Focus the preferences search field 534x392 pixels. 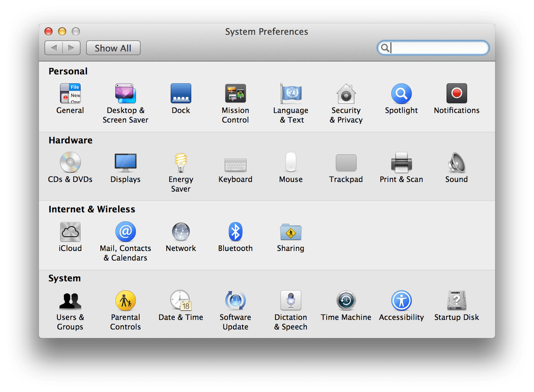(433, 48)
